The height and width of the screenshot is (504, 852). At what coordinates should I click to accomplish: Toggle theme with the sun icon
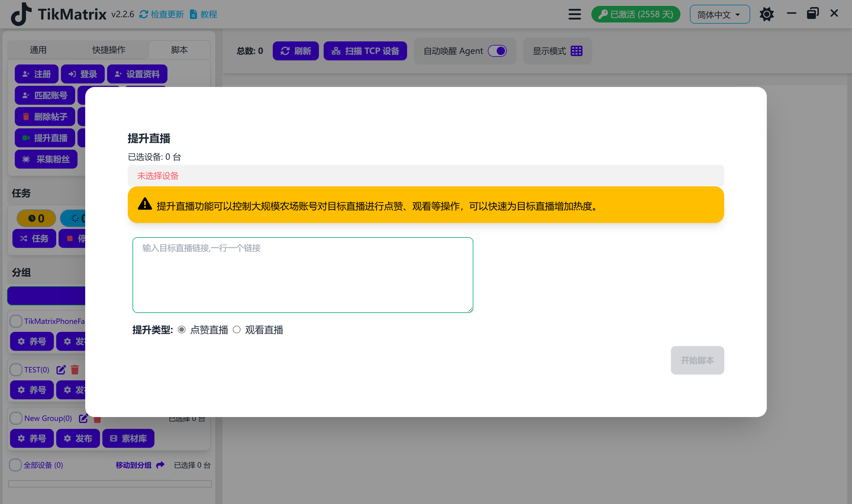coord(767,14)
